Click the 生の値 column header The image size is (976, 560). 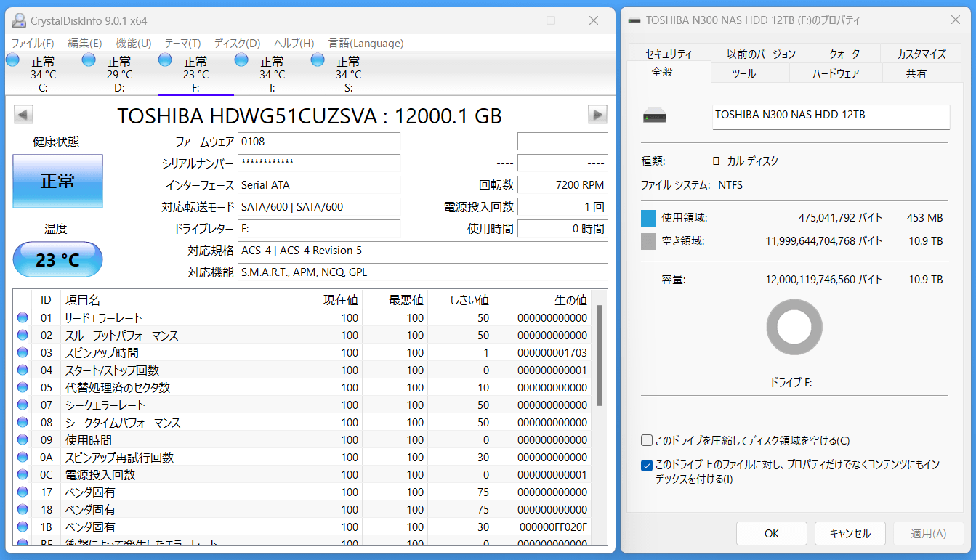[542, 299]
